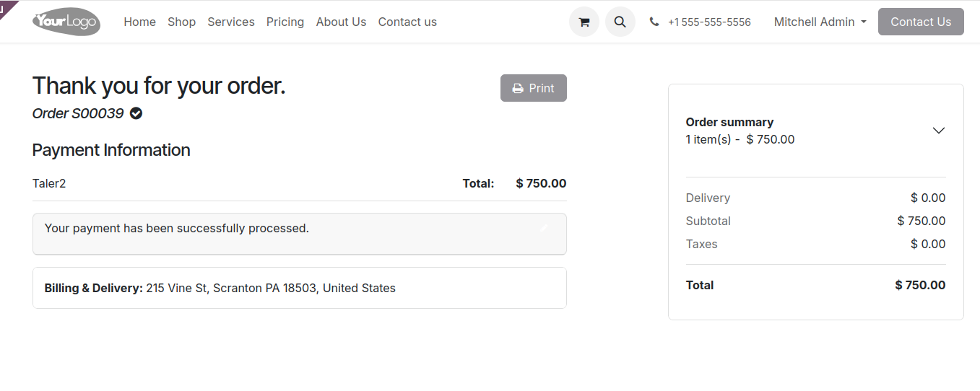Click the Order S00039 reference text
This screenshot has height=391, width=980.
point(78,113)
